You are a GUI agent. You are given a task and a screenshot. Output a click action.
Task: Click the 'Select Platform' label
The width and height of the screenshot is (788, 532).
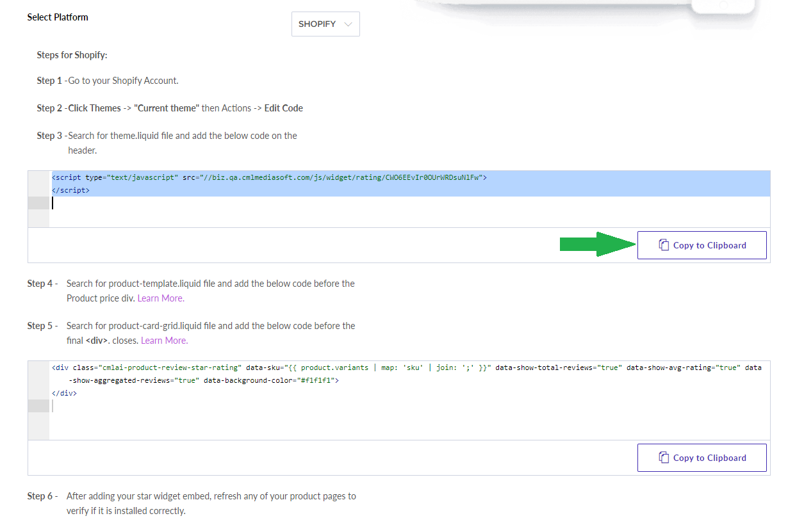(x=58, y=17)
